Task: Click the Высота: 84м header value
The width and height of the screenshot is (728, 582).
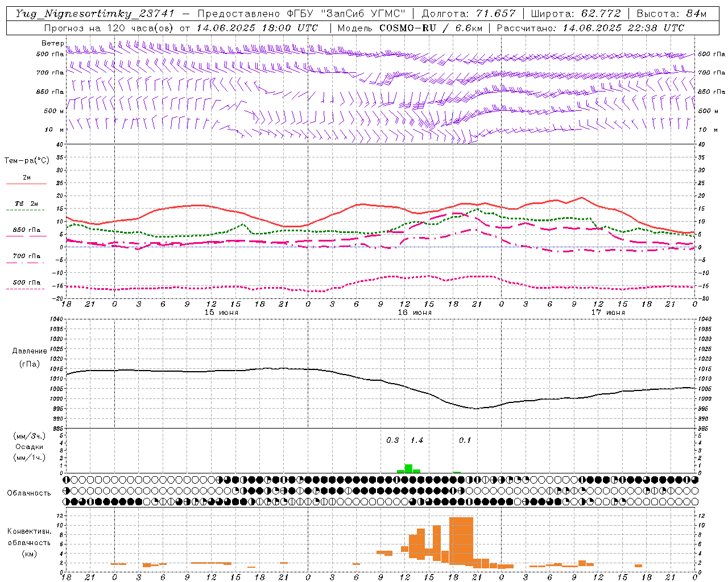Action: 672,14
